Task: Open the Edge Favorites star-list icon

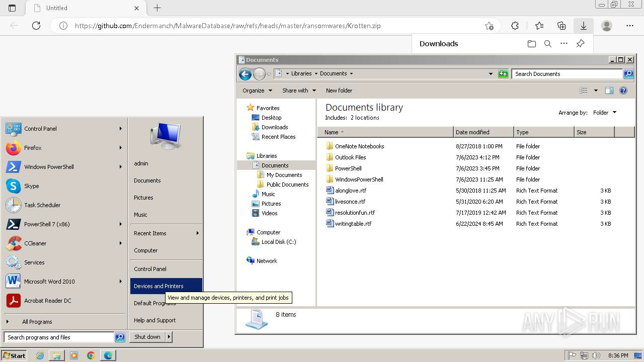Action: pos(539,26)
